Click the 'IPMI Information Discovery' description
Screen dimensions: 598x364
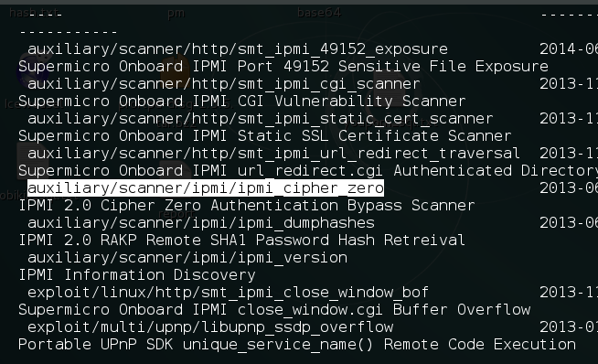pyautogui.click(x=137, y=275)
